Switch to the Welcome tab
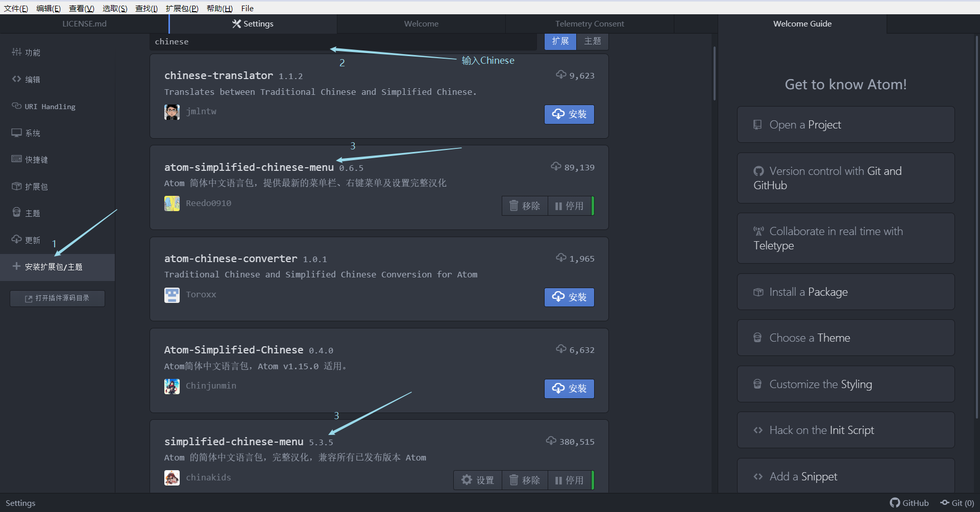This screenshot has width=980, height=512. 421,23
